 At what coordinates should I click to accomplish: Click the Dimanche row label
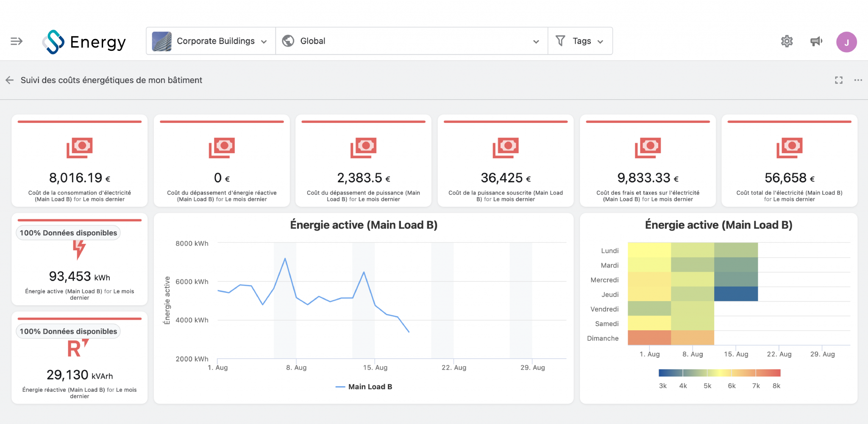click(603, 338)
